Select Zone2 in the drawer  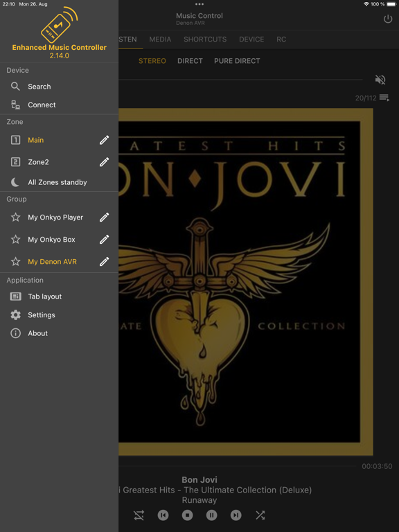tap(60, 162)
